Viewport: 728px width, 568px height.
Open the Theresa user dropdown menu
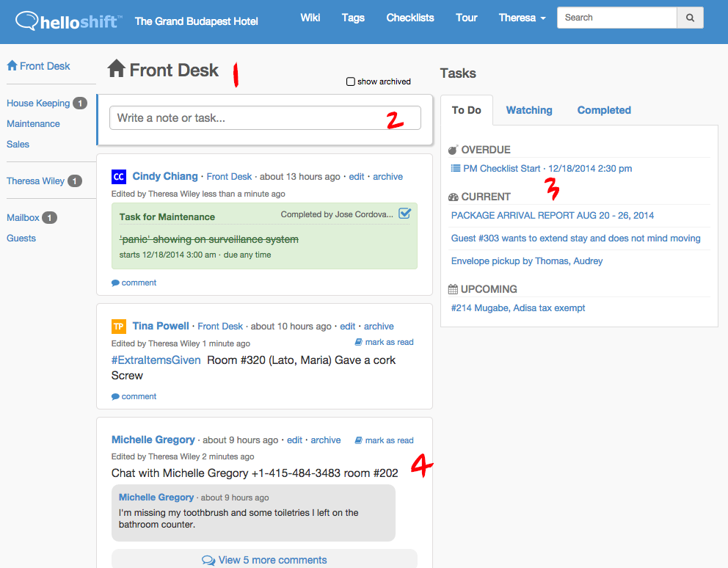click(x=522, y=18)
